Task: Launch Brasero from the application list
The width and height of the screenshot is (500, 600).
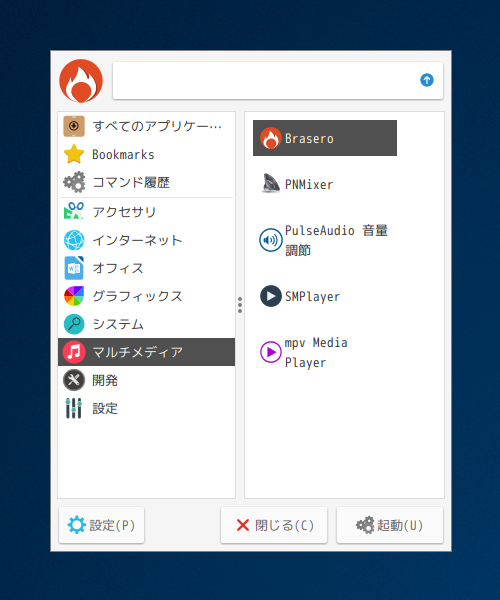Action: coord(324,138)
